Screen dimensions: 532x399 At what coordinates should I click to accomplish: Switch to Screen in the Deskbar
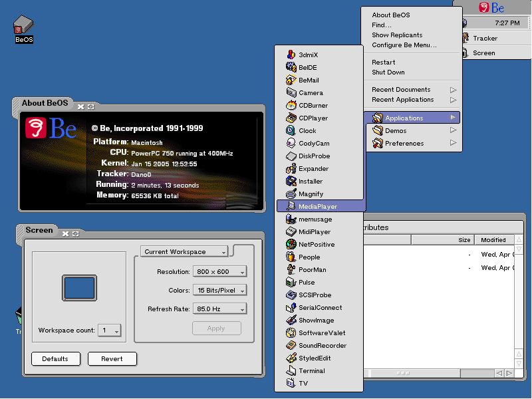coord(496,53)
